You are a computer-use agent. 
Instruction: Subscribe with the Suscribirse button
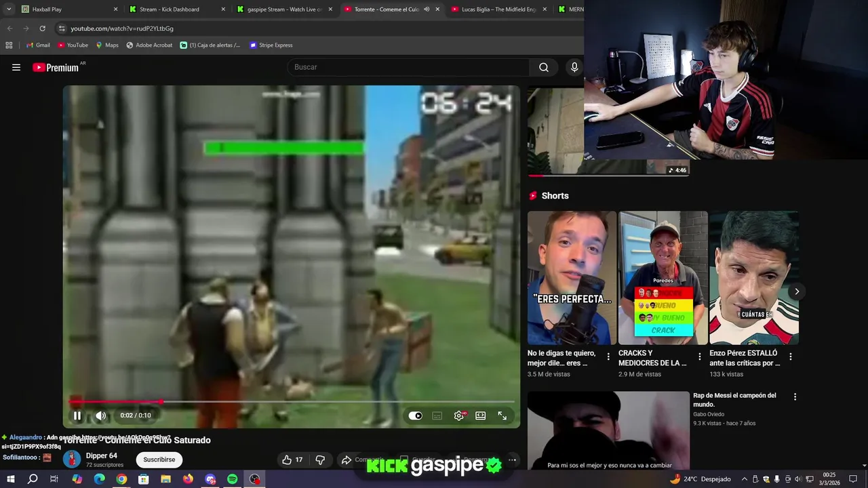point(159,460)
